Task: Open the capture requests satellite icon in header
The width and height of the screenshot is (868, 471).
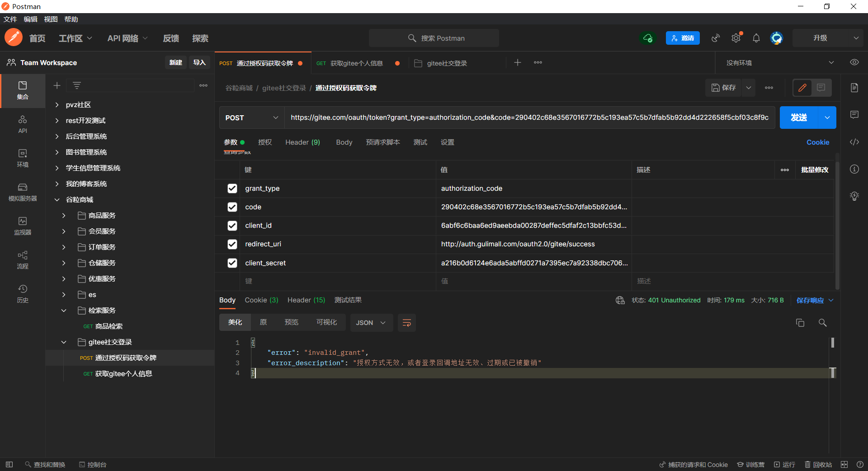Action: (x=716, y=38)
